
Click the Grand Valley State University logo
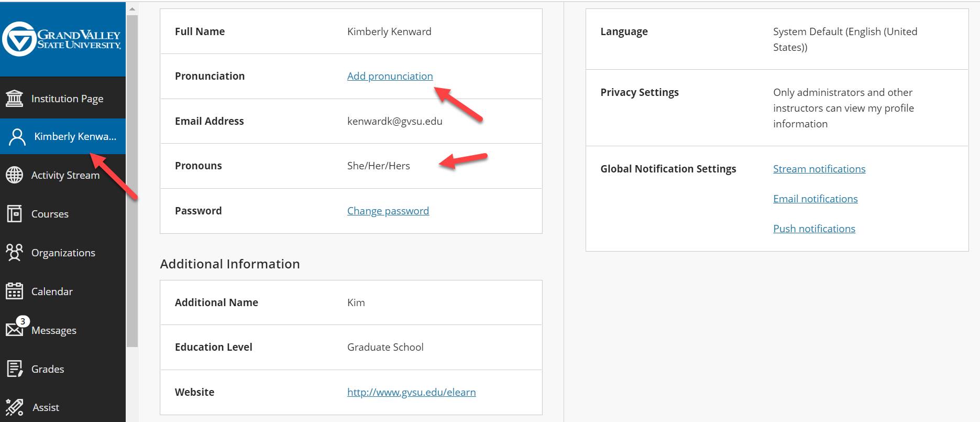tap(62, 39)
